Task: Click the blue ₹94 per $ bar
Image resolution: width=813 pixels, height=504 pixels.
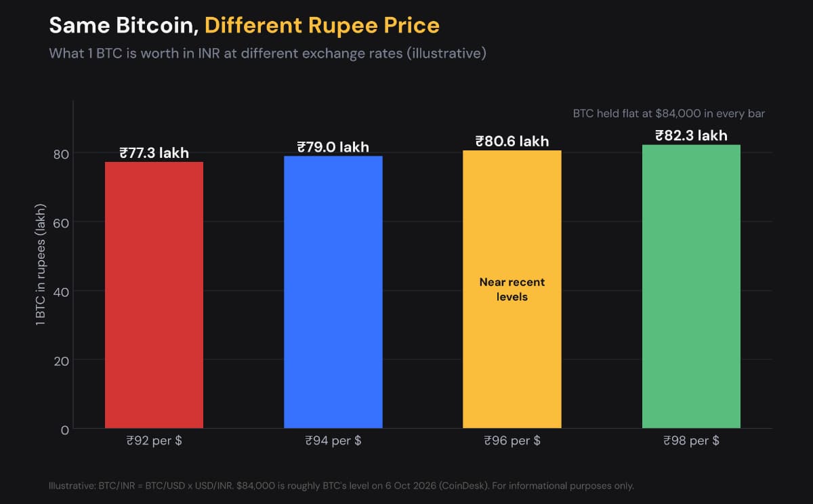Action: (x=333, y=292)
